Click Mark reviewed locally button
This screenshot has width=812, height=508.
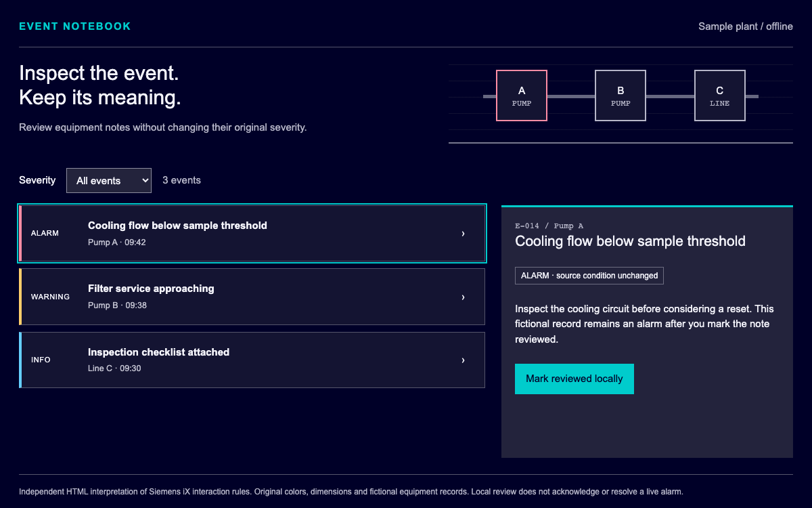click(574, 379)
